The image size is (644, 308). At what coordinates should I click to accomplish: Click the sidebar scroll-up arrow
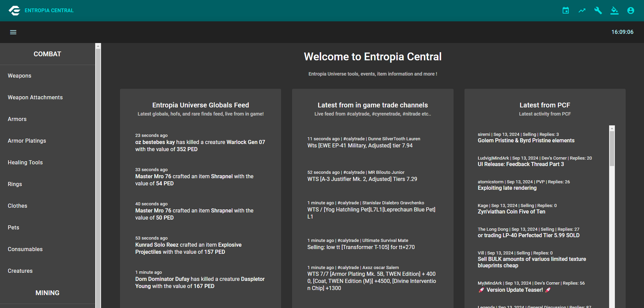point(98,46)
